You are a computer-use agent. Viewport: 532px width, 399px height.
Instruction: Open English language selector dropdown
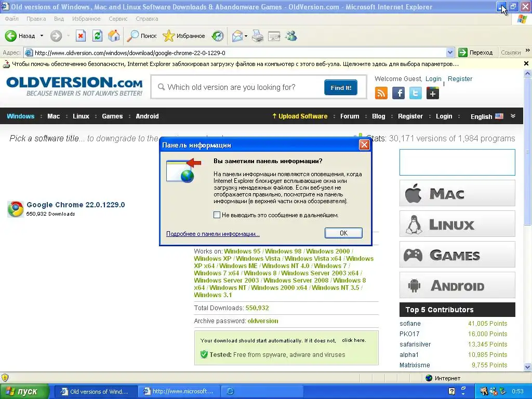click(x=487, y=116)
